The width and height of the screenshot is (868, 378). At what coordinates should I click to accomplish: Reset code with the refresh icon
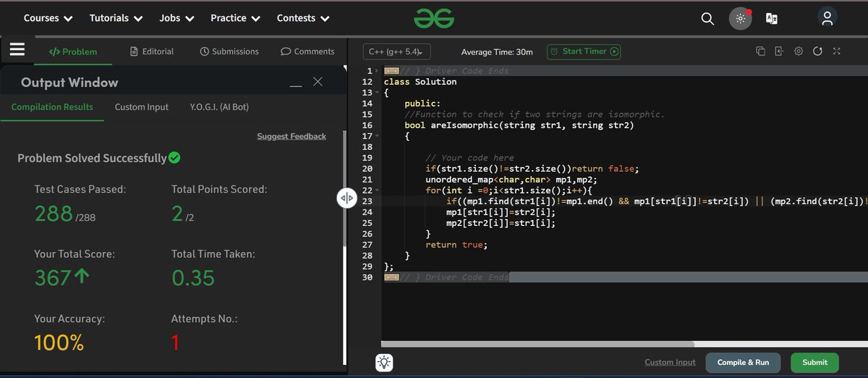pos(817,51)
